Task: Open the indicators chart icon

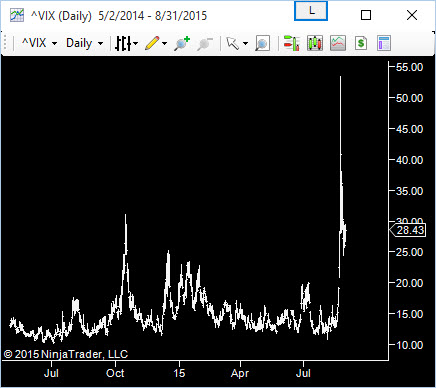Action: (x=338, y=43)
